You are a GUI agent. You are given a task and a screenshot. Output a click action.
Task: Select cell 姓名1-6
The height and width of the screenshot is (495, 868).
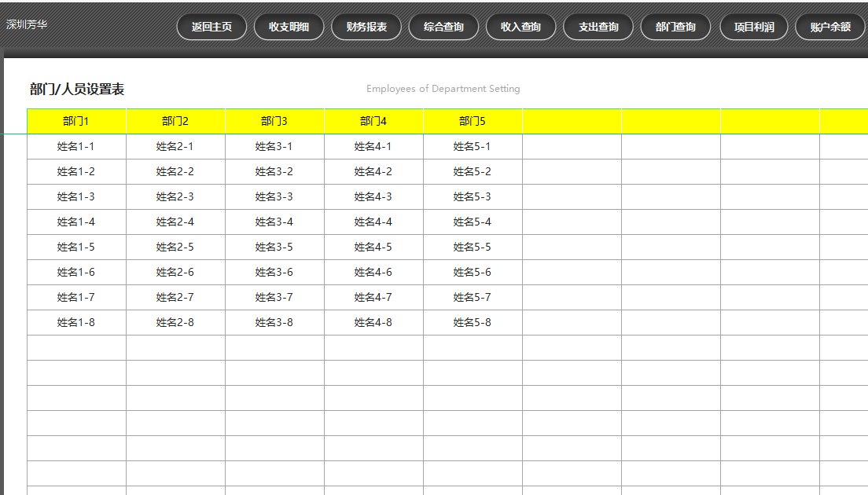pos(76,272)
